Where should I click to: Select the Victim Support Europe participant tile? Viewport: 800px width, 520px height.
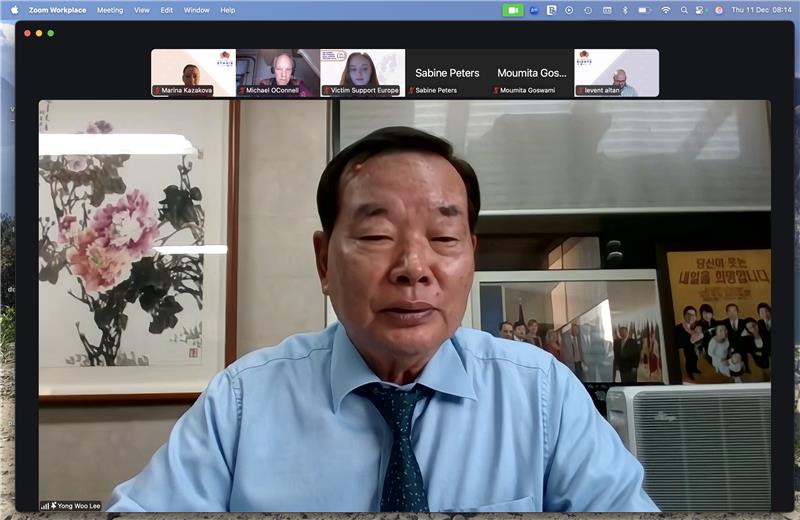tap(362, 72)
